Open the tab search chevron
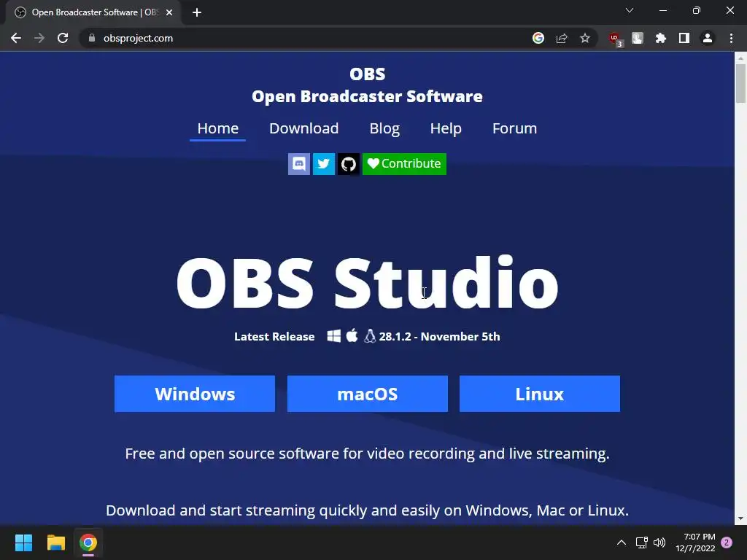This screenshot has width=747, height=560. pos(630,10)
